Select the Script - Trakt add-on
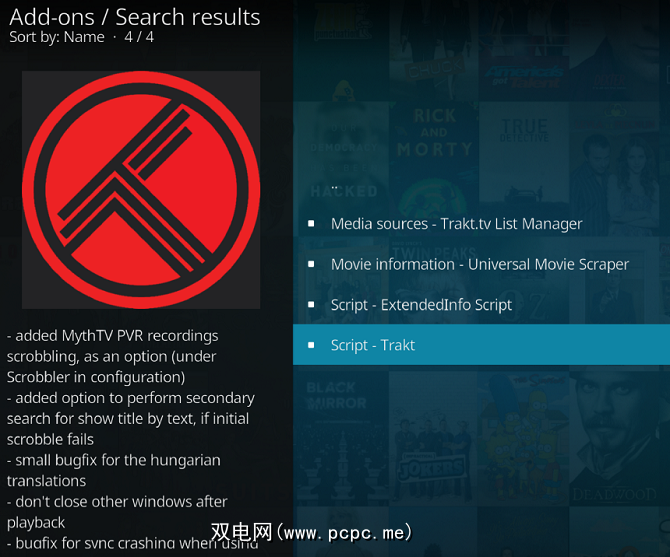This screenshot has height=557, width=670. 481,345
